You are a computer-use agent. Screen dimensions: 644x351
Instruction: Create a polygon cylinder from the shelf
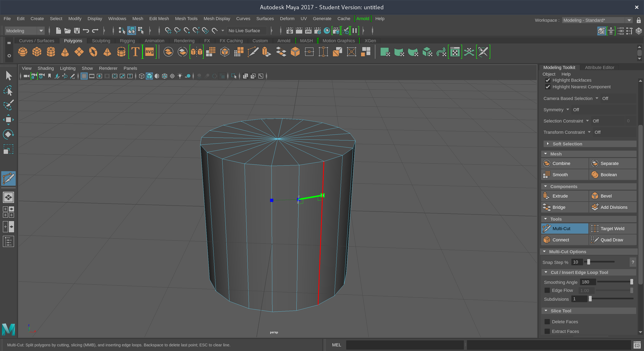[51, 52]
